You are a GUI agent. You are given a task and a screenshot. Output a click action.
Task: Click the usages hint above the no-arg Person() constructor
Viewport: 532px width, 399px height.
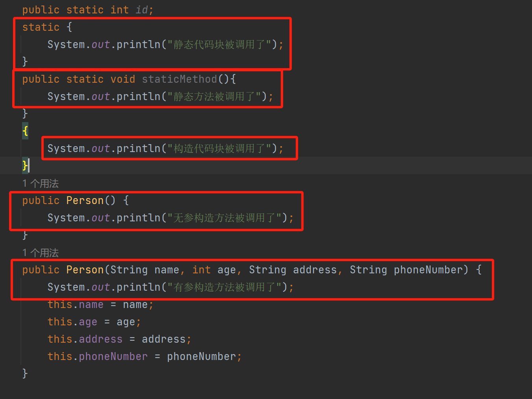tap(41, 184)
